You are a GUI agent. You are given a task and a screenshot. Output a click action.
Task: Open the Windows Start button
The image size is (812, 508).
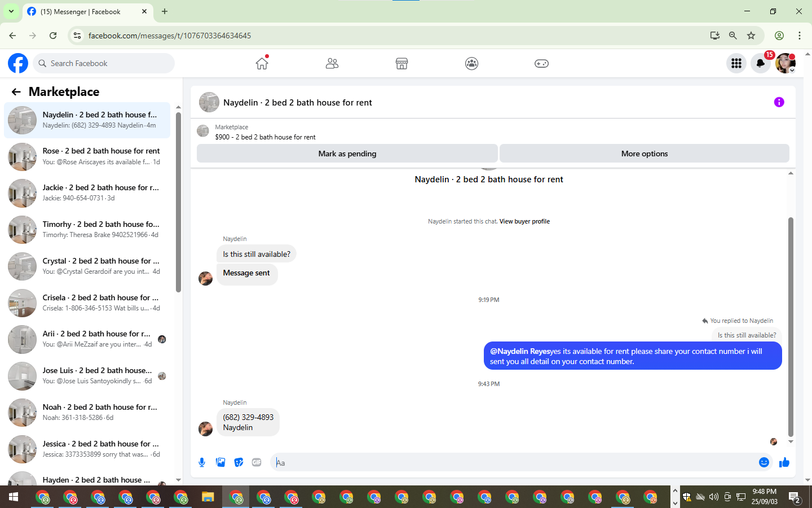tap(14, 497)
